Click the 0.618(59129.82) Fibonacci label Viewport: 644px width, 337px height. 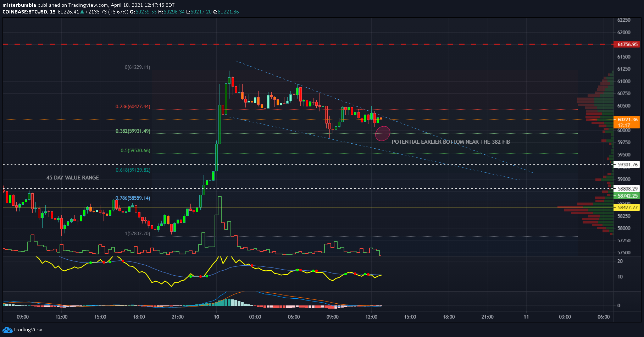pos(133,170)
